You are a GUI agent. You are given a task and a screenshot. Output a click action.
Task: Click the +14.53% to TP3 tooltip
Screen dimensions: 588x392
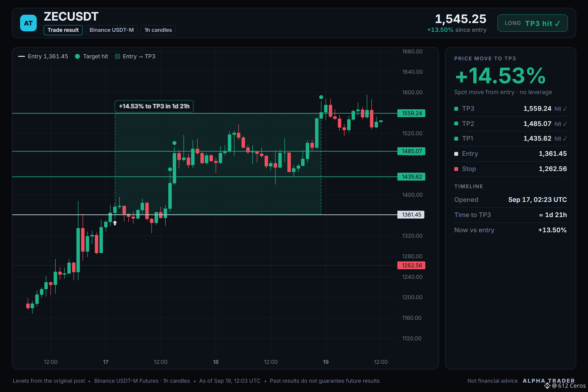point(154,106)
